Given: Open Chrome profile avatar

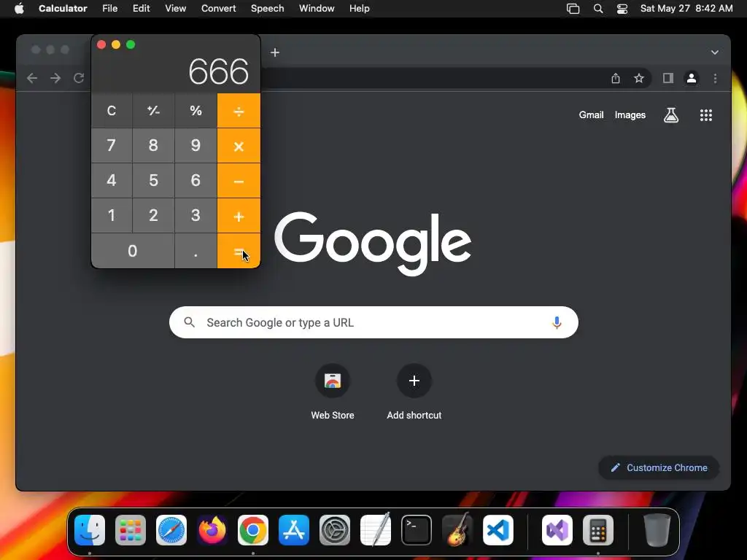Looking at the screenshot, I should [692, 78].
